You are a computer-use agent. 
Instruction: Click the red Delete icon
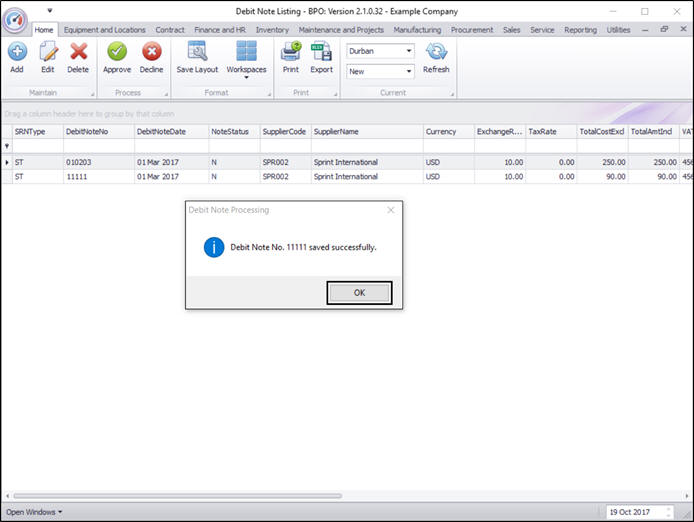click(78, 52)
